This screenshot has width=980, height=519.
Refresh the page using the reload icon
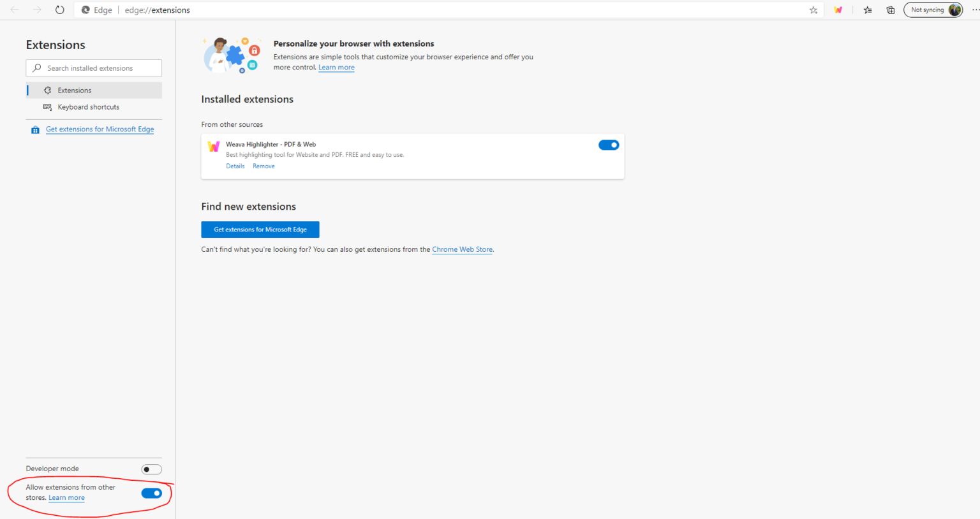59,9
